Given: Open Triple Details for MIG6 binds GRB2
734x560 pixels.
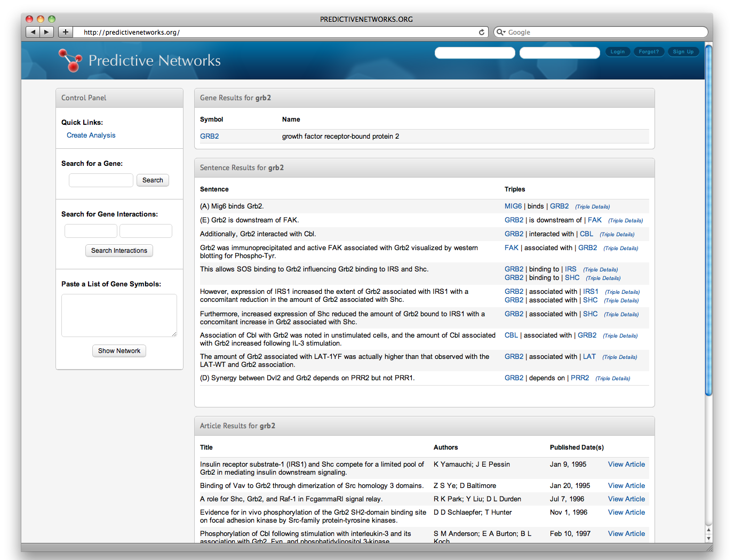Looking at the screenshot, I should tap(593, 207).
